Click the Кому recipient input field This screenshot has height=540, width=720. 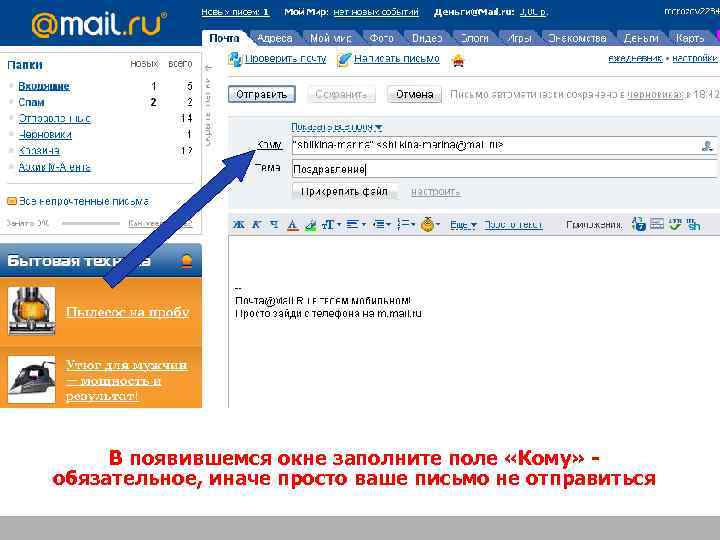click(504, 146)
